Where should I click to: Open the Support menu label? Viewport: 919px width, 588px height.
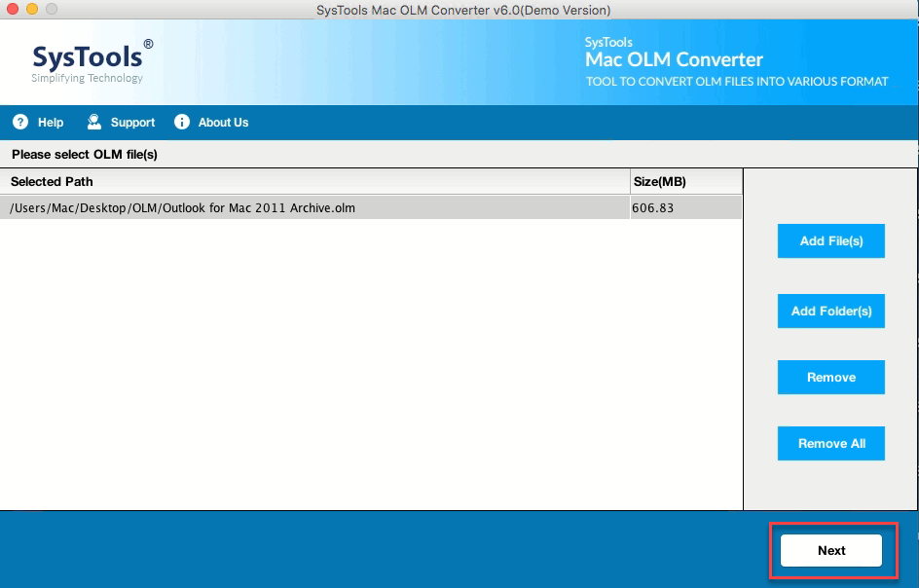pyautogui.click(x=132, y=123)
